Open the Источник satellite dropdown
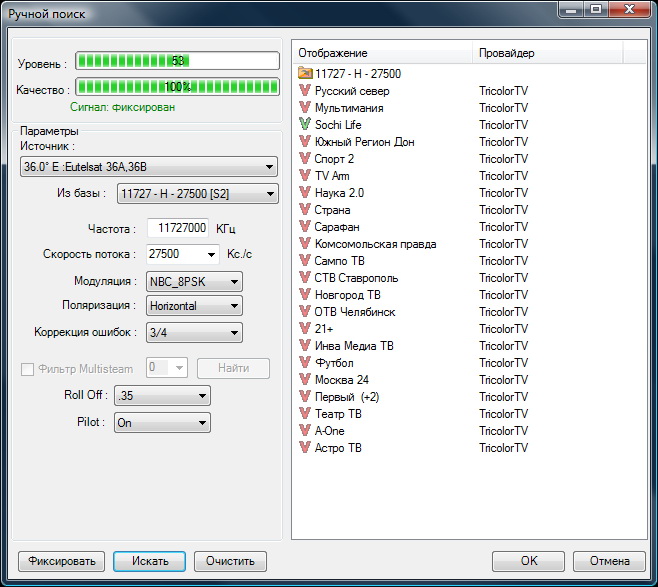Screen dimensions: 658x587 [x=148, y=167]
